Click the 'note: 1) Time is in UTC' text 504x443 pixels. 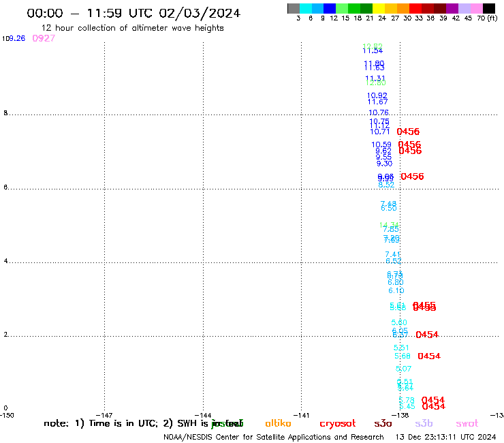tap(101, 423)
